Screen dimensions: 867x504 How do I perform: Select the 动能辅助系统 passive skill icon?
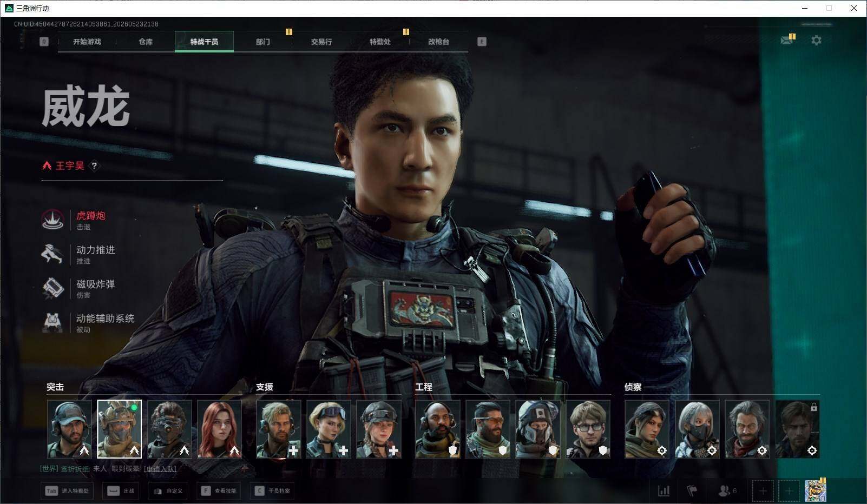tap(52, 322)
